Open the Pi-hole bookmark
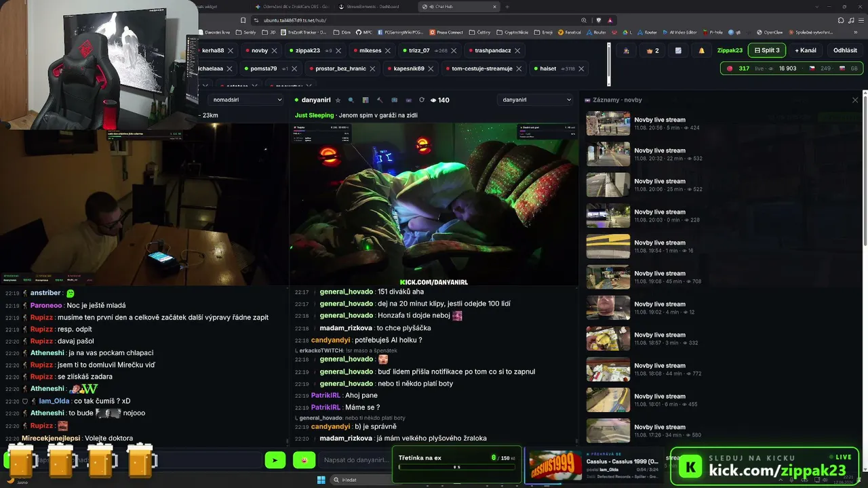The image size is (868, 488). (713, 32)
